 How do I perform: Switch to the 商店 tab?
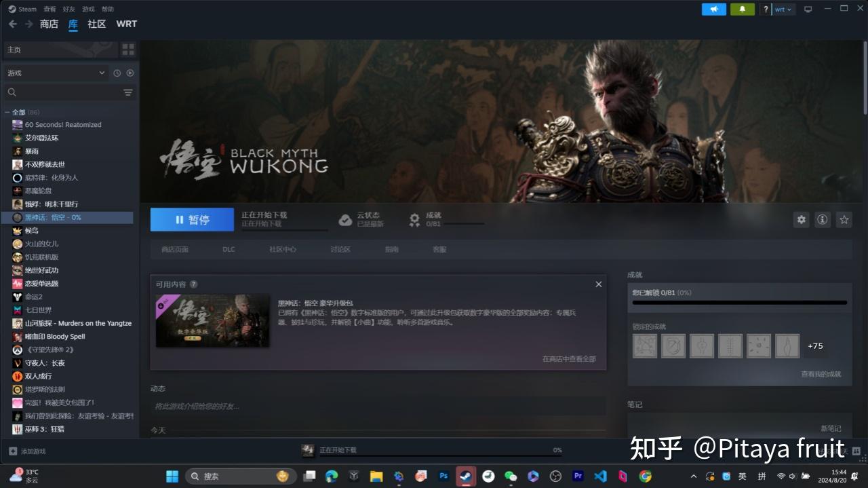(x=49, y=24)
